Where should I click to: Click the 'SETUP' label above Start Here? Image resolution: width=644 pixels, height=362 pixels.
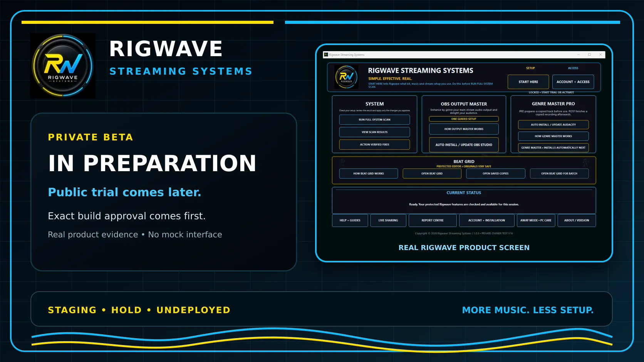coord(530,68)
